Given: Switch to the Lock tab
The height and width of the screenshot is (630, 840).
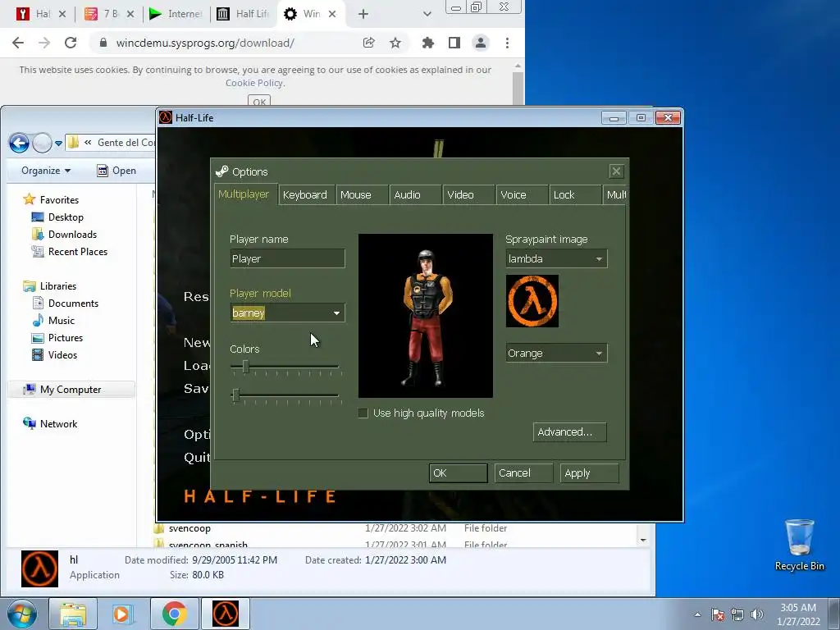Looking at the screenshot, I should (574, 195).
